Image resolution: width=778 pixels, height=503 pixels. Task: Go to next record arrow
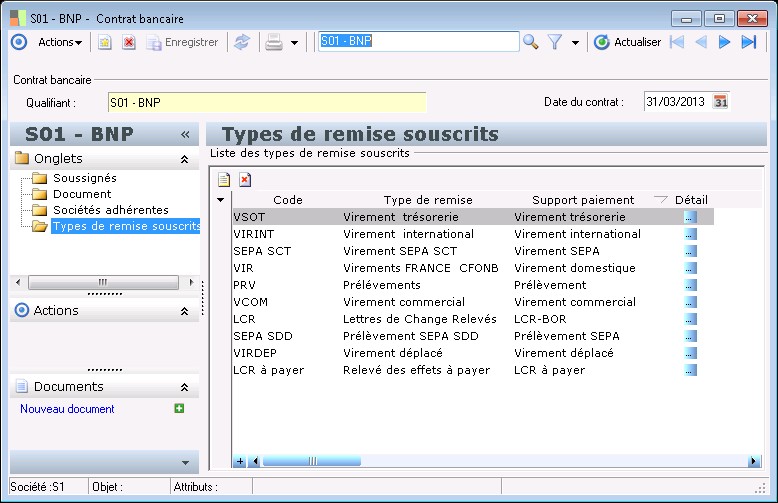click(724, 42)
